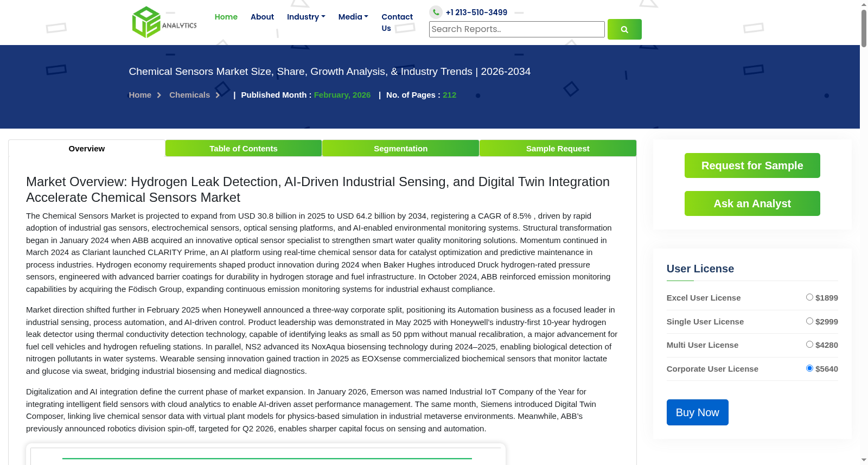Expand the Industry dropdown menu
Screen dimensions: 868x465
pos(306,17)
